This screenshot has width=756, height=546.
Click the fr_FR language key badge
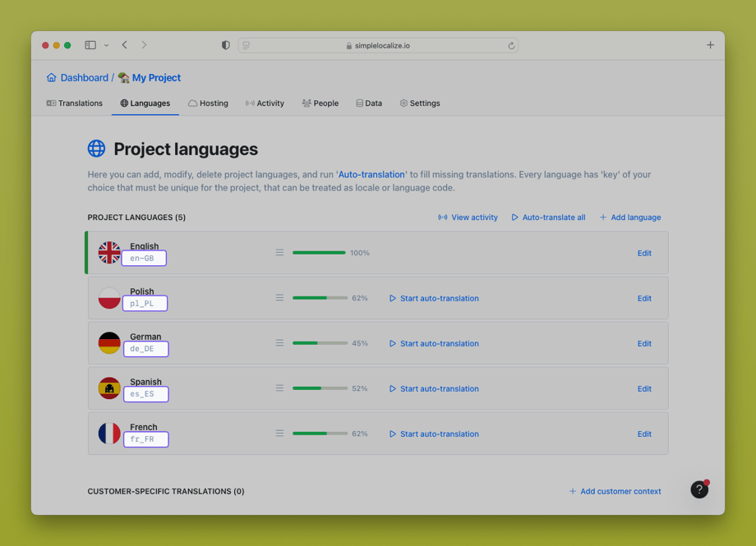(146, 439)
